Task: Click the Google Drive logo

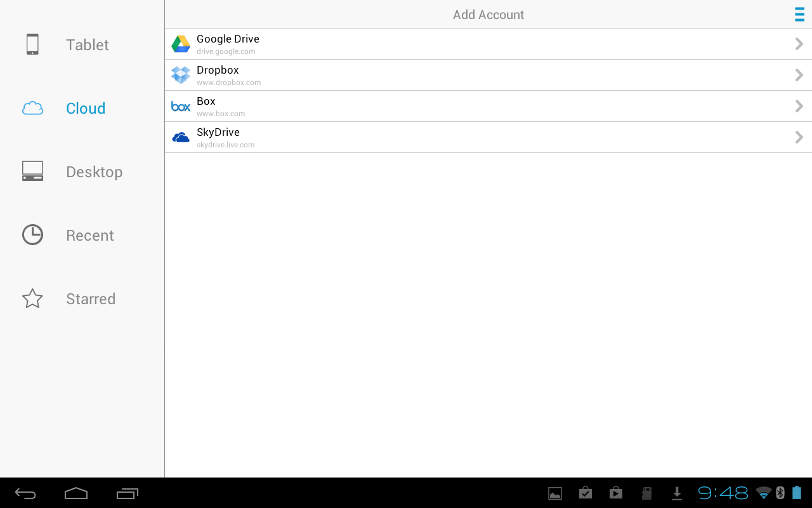Action: click(x=180, y=43)
